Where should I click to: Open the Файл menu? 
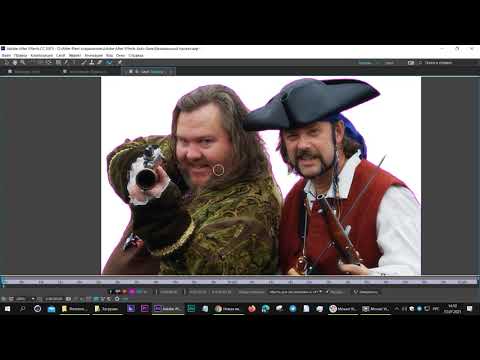point(6,55)
